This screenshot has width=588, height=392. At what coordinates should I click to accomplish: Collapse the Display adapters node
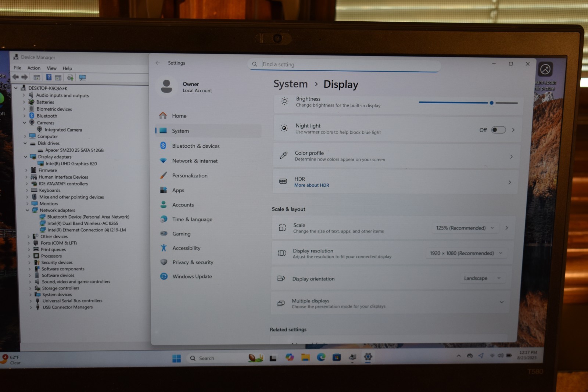26,157
